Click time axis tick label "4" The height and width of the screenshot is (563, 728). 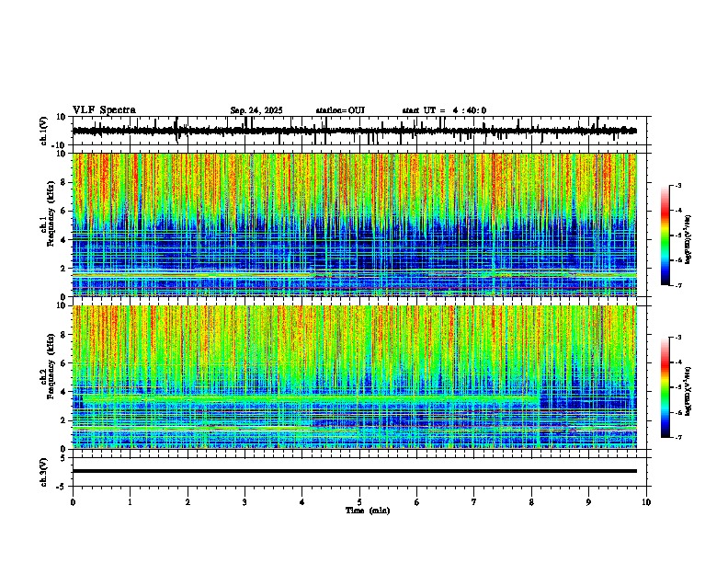pyautogui.click(x=302, y=502)
